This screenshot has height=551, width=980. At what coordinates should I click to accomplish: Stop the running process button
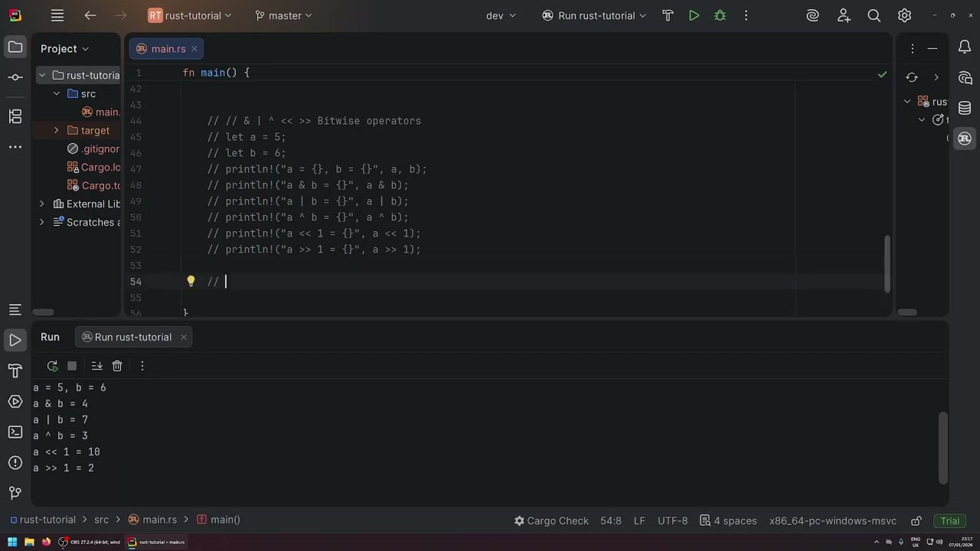pyautogui.click(x=72, y=366)
